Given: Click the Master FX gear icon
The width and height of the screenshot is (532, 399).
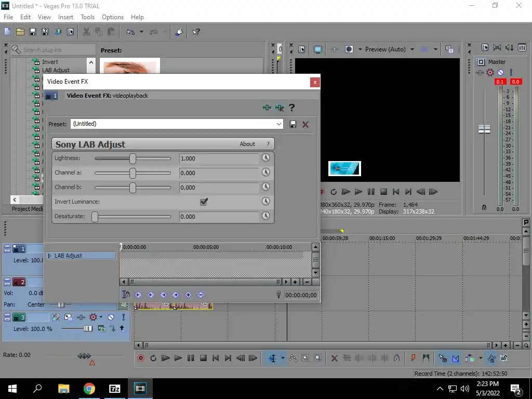Looking at the screenshot, I should point(490,72).
